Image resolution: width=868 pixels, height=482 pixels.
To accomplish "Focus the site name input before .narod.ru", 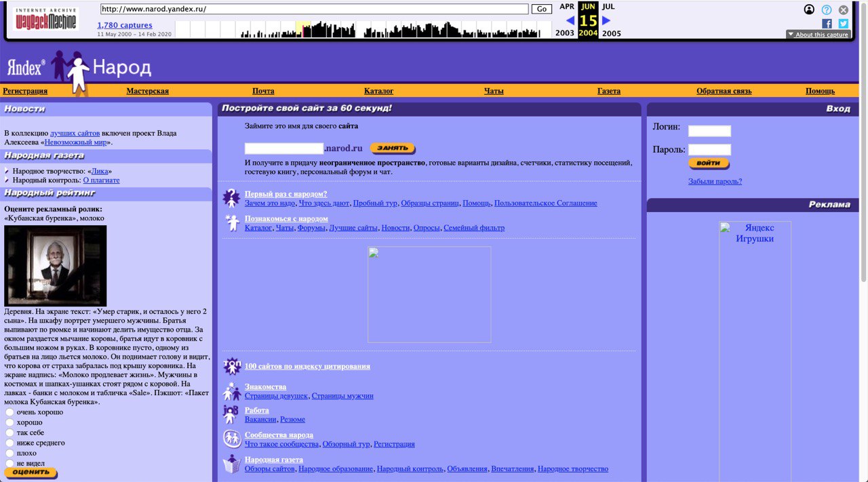I will [284, 148].
